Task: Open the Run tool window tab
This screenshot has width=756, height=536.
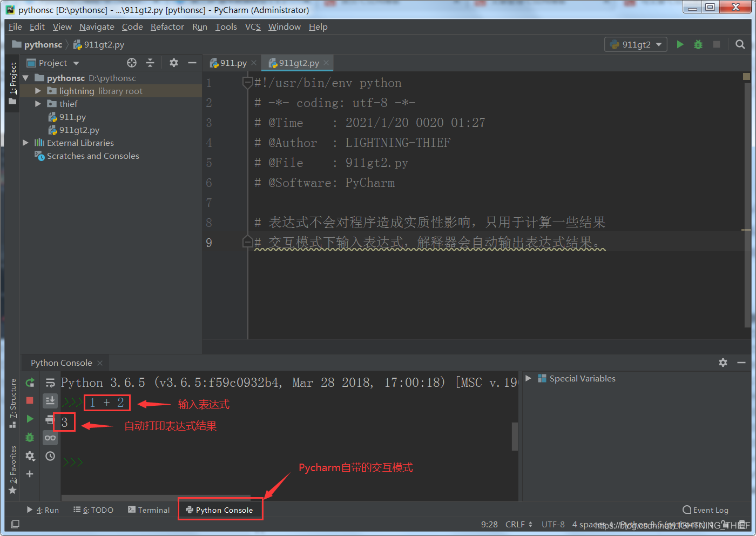Action: pyautogui.click(x=43, y=510)
